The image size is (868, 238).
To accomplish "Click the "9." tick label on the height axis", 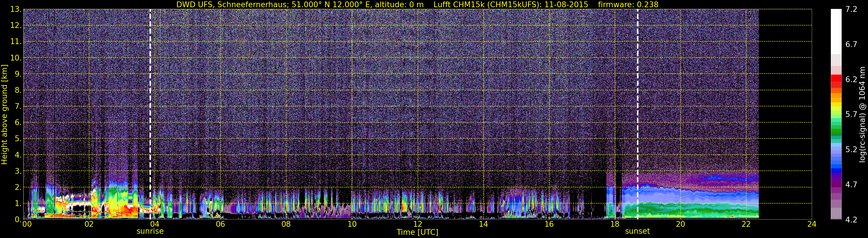I will (x=18, y=74).
